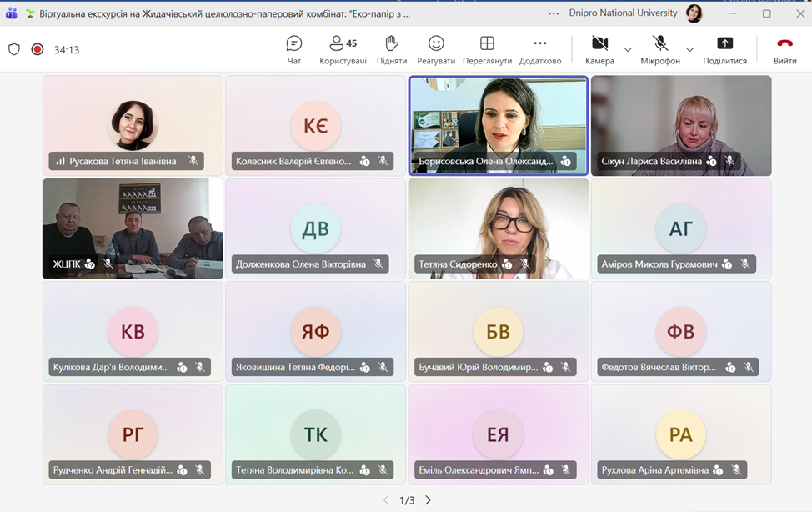Open the Додатково more options menu
The image size is (812, 512).
539,49
